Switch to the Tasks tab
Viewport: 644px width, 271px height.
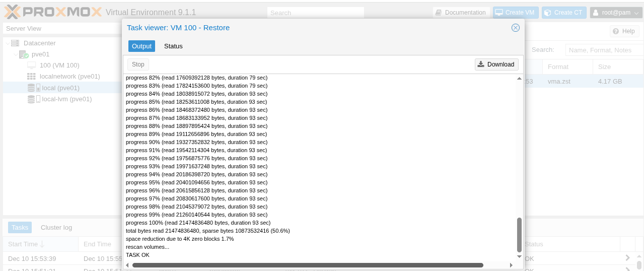tap(20, 228)
